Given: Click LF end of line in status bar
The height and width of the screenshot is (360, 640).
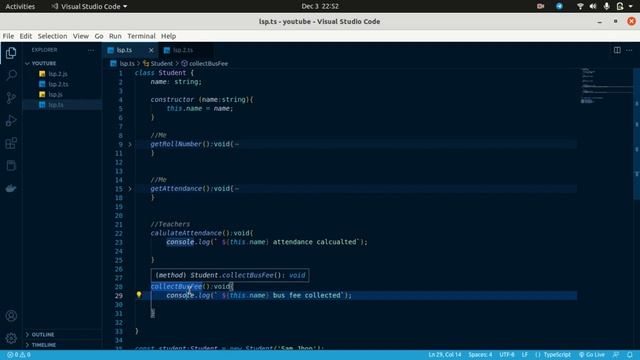Looking at the screenshot, I should pos(524,355).
